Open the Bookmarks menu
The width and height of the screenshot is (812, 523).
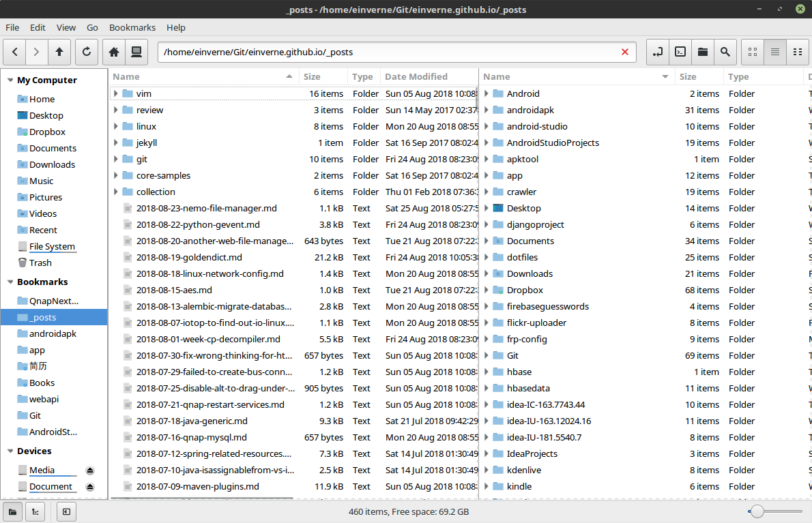[132, 27]
